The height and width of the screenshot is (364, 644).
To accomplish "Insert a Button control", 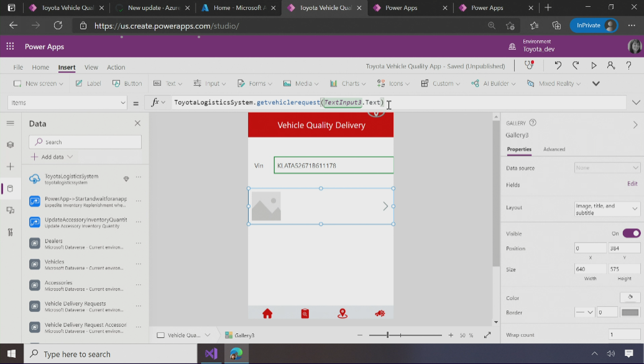I will pos(127,83).
